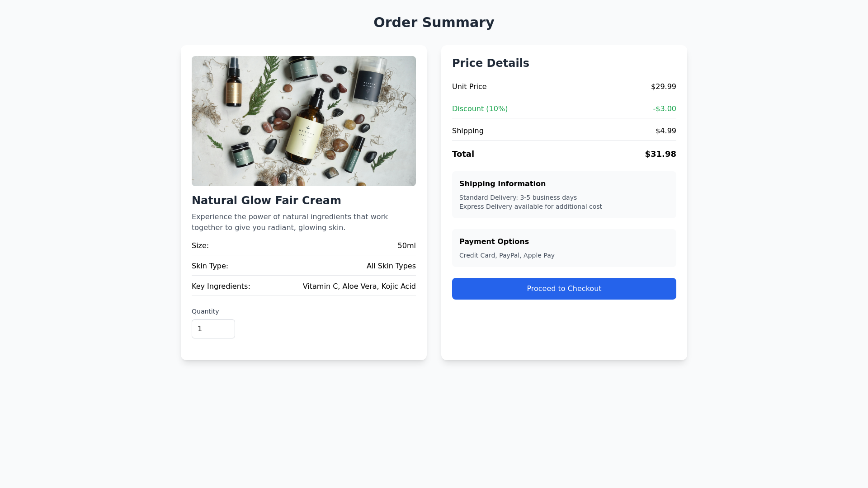Click the skincare product photo
This screenshot has height=488, width=868.
tap(303, 121)
